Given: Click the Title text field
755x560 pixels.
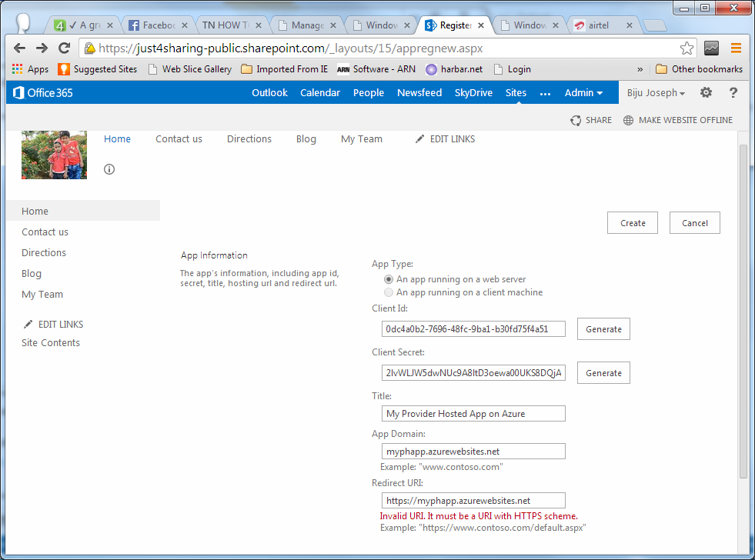Looking at the screenshot, I should [473, 414].
